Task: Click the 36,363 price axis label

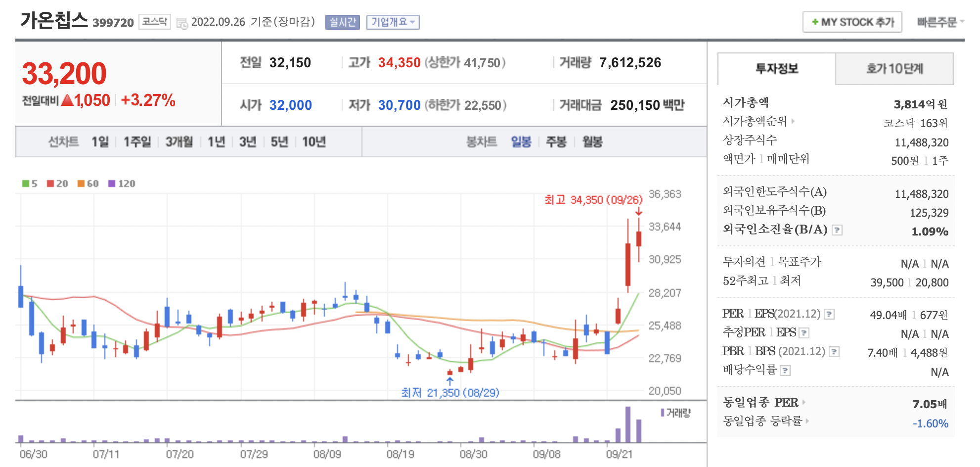Action: tap(665, 194)
